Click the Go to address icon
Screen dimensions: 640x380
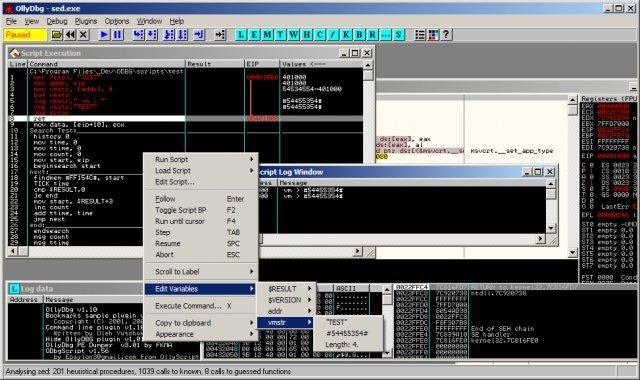point(220,35)
